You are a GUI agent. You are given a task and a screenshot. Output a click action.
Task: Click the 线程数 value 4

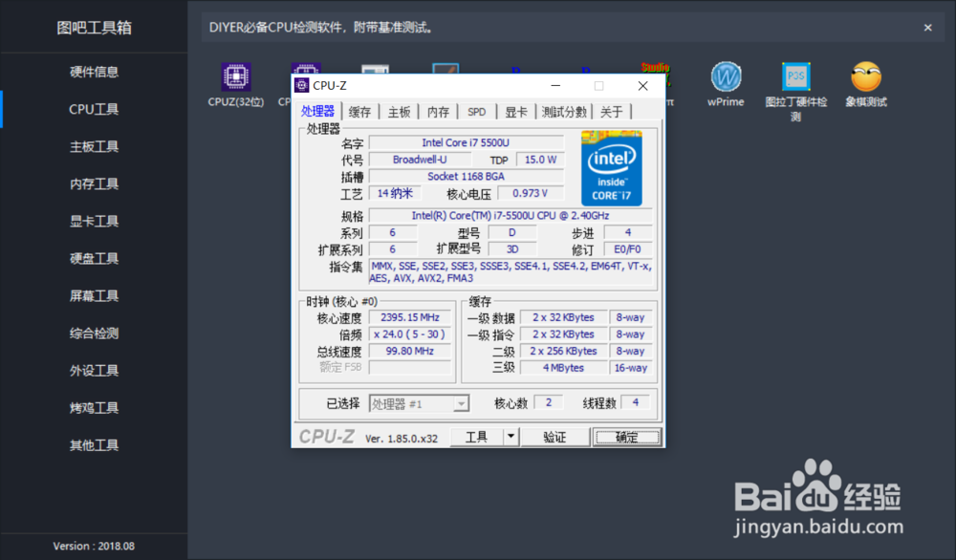point(636,402)
